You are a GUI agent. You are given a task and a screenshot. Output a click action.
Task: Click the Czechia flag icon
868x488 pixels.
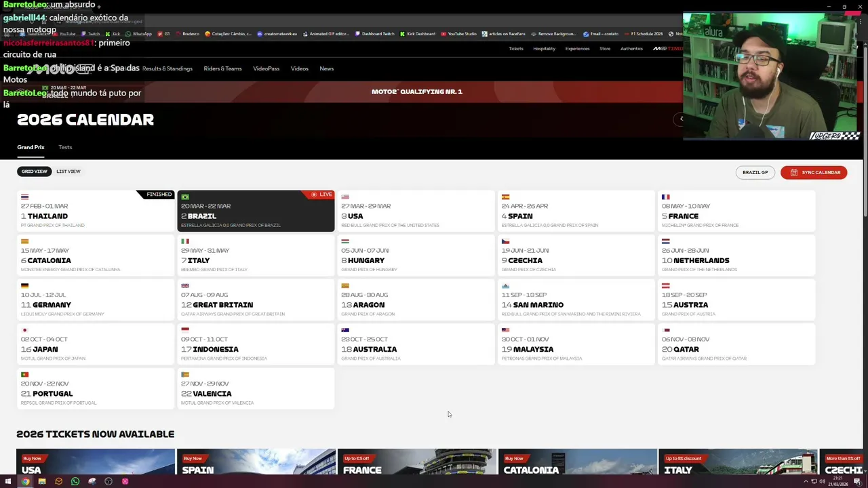coord(505,241)
